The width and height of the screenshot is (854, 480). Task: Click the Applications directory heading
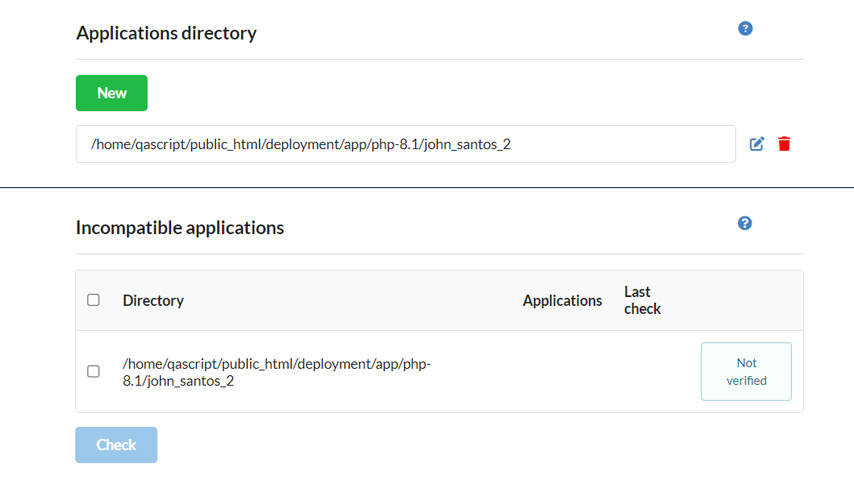[166, 33]
